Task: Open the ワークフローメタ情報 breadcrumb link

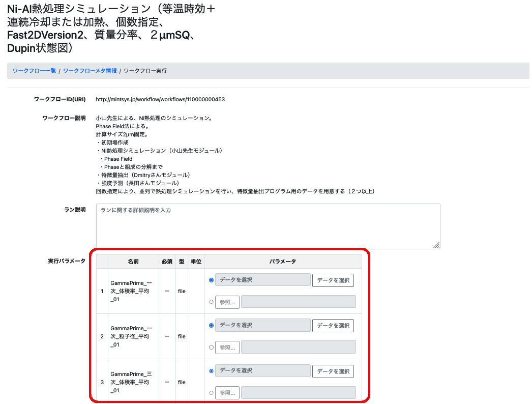Action: (90, 71)
